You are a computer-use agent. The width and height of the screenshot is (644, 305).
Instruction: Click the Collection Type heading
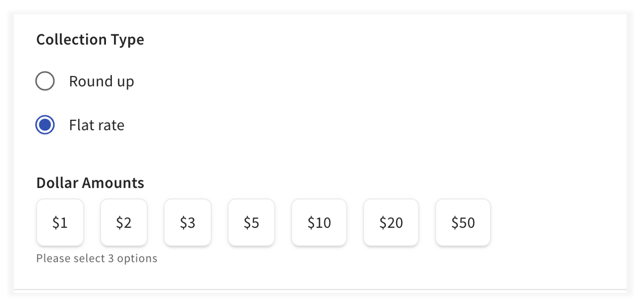tap(90, 40)
